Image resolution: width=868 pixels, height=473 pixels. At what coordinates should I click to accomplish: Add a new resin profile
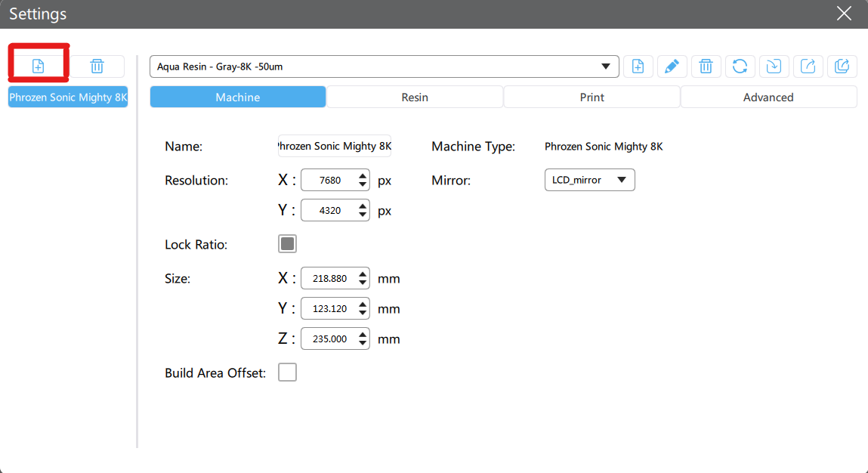click(x=638, y=66)
